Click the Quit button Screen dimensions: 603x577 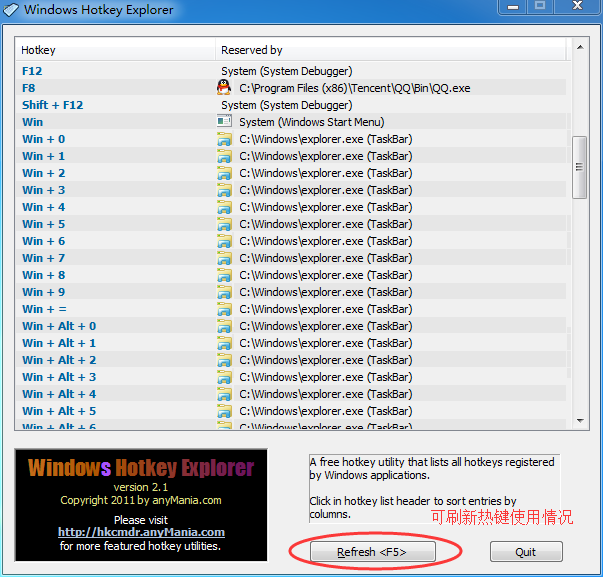pyautogui.click(x=526, y=552)
